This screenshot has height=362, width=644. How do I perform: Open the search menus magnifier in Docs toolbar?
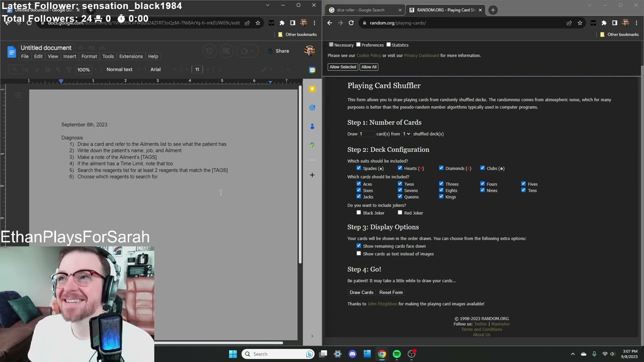click(x=15, y=69)
